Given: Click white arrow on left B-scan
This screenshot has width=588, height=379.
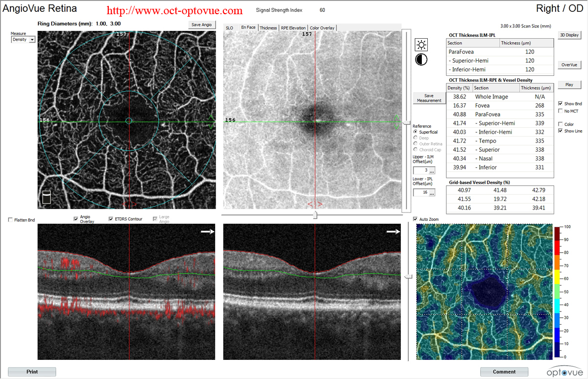Looking at the screenshot, I should (208, 233).
